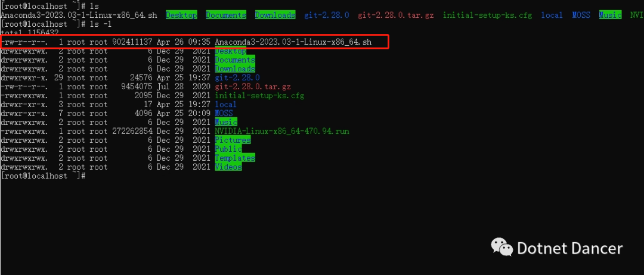Click git-2.28.0.tar.gz in the plain ls output line

[395, 15]
